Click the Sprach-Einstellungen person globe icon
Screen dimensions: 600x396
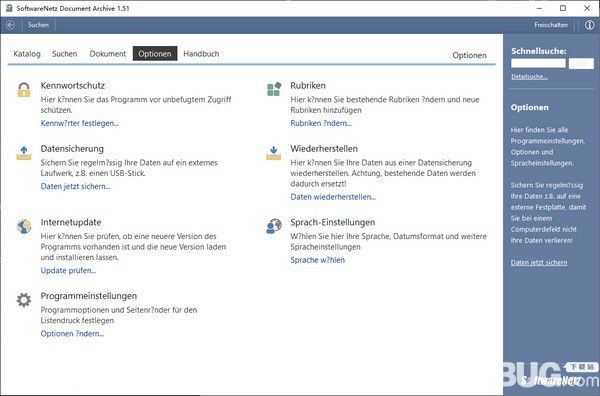[274, 227]
